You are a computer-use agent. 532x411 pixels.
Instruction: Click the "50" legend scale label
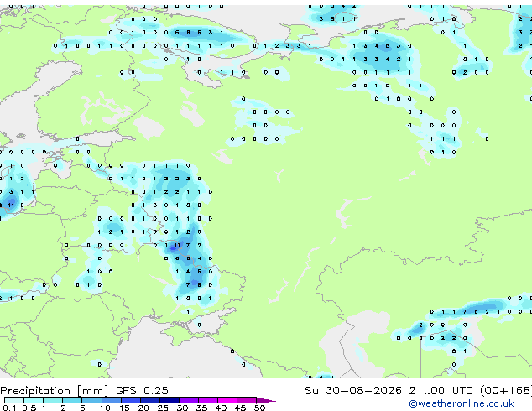259,408
